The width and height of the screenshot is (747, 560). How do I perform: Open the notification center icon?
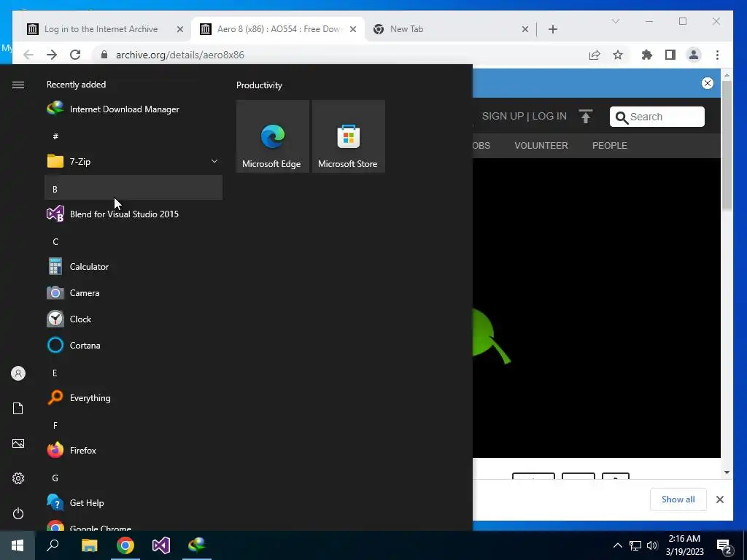click(724, 546)
